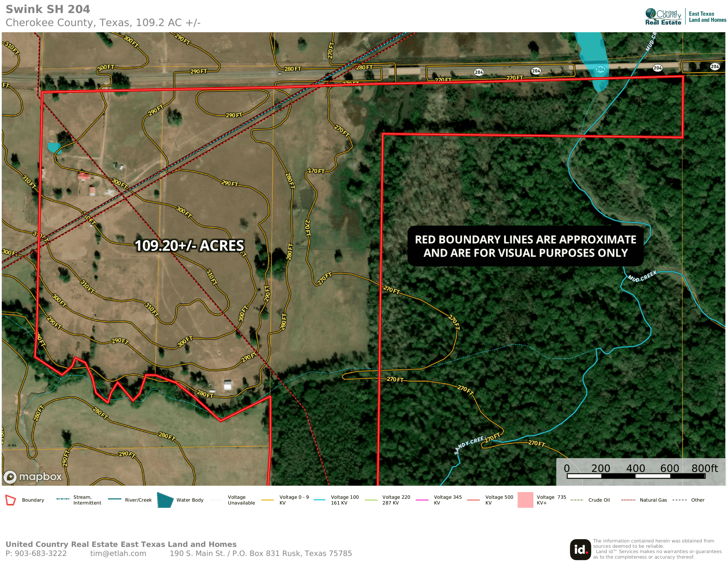This screenshot has height=563, width=728.
Task: Click the '800ft' scale bar label
Action: point(705,468)
